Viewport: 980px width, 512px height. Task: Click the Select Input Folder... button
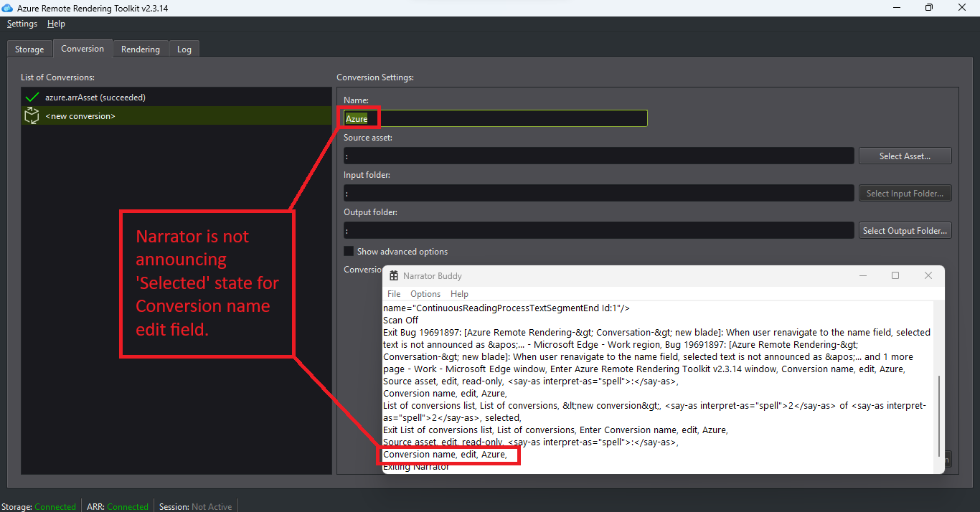[905, 193]
